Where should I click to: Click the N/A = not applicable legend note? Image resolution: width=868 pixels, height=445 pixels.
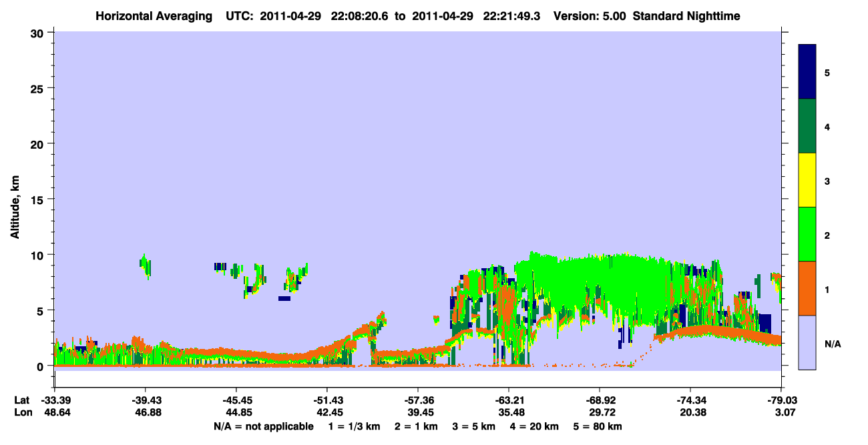[263, 426]
